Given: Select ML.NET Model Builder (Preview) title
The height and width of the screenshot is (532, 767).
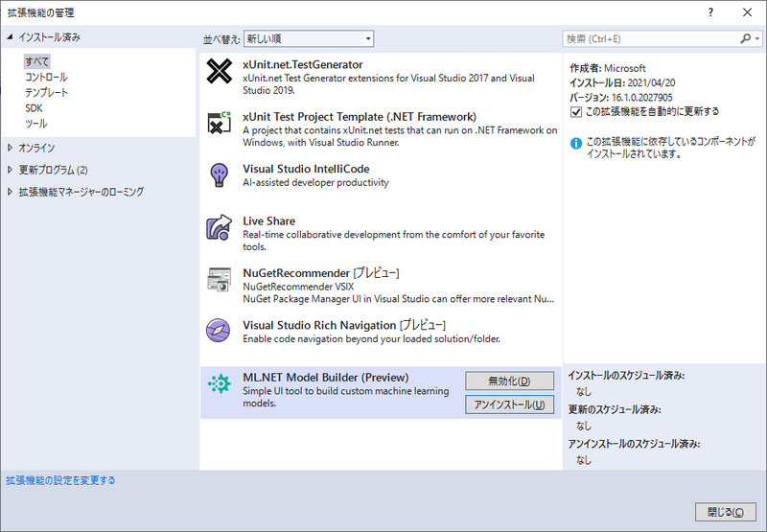Looking at the screenshot, I should pyautogui.click(x=326, y=378).
